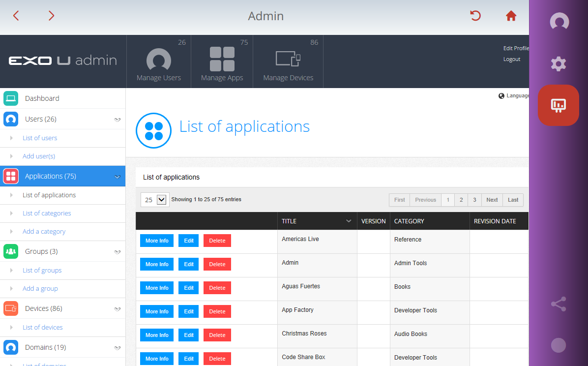588x366 pixels.
Task: Open the red presentation board icon
Action: 559,105
